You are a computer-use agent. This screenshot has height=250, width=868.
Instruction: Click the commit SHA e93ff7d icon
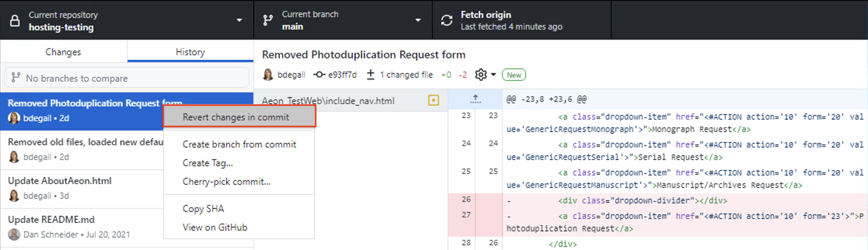[x=319, y=75]
